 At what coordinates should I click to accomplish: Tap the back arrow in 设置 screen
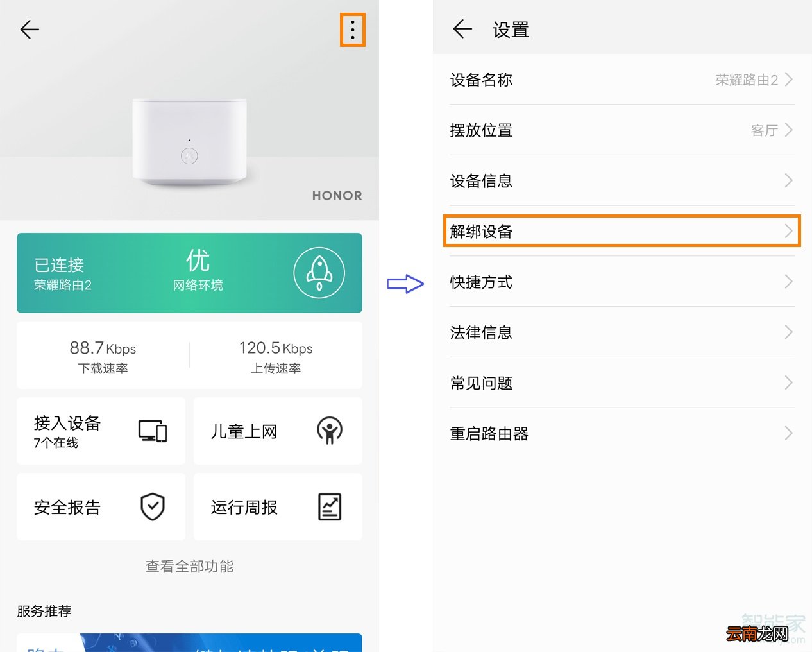pos(462,29)
